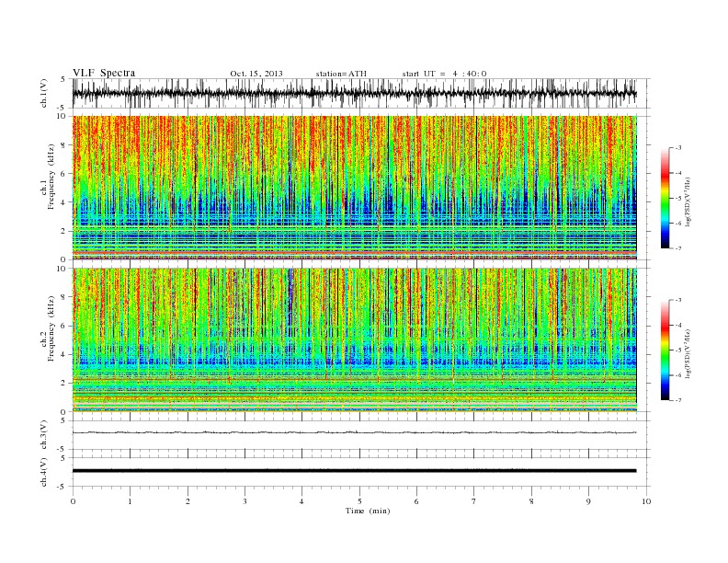Click the "Time (min)" x-axis label
Screen dimensions: 728x563
click(368, 511)
